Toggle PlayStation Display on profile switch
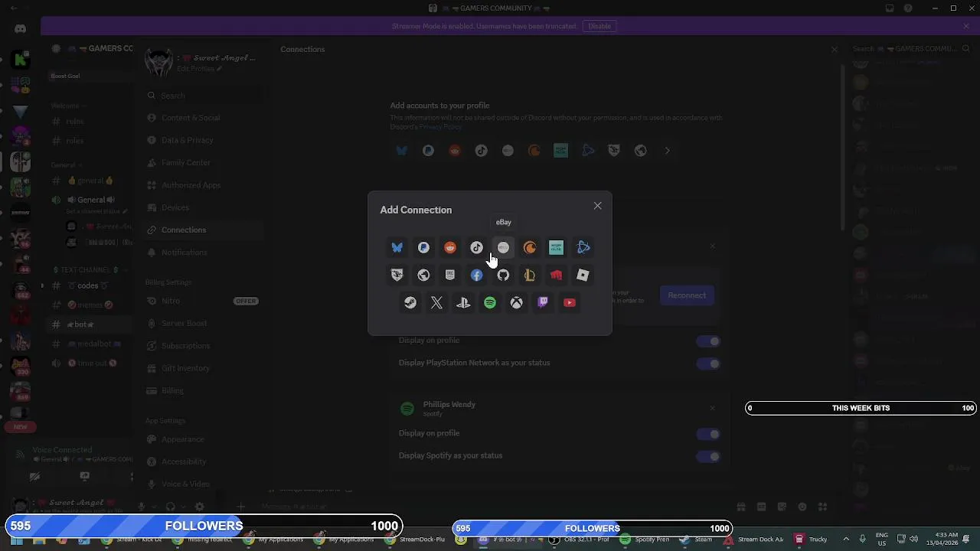This screenshot has height=551, width=980. tap(709, 341)
